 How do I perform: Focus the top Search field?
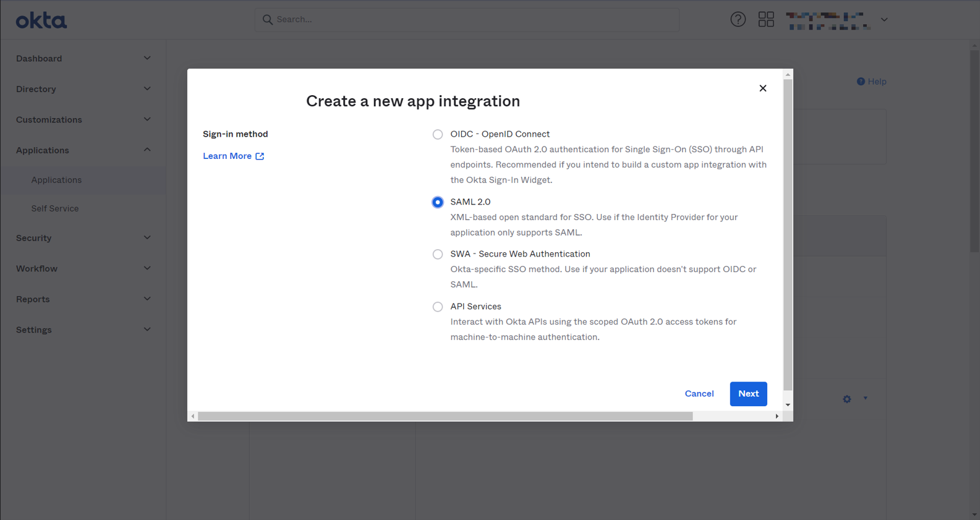pos(467,20)
